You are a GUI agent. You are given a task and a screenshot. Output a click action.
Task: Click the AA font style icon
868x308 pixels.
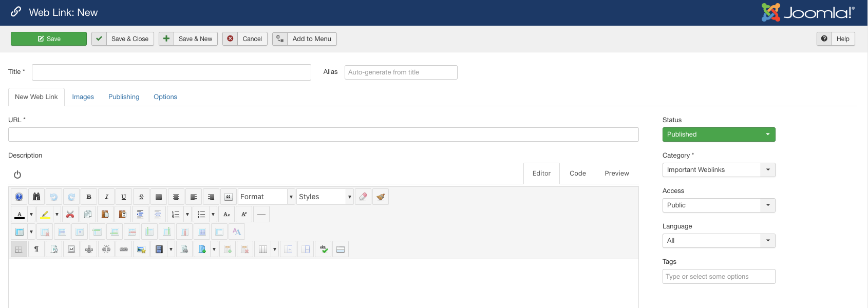[x=237, y=232]
